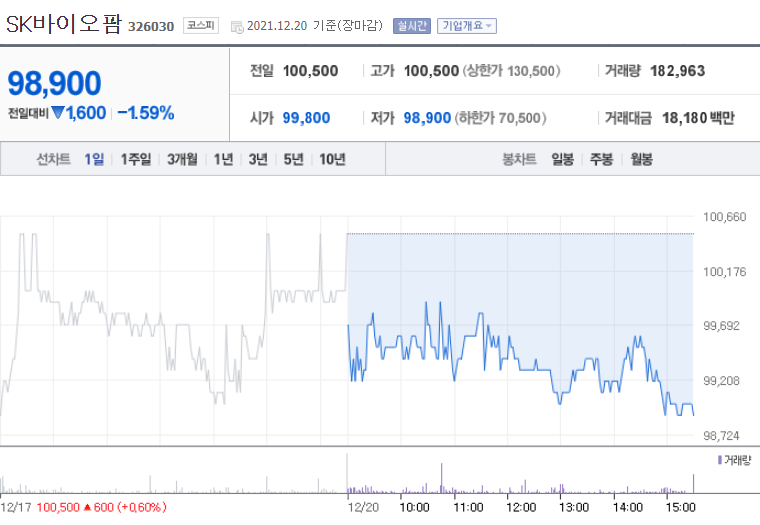This screenshot has width=760, height=525.
Task: Open the 기업개요 dropdown
Action: 467,26
